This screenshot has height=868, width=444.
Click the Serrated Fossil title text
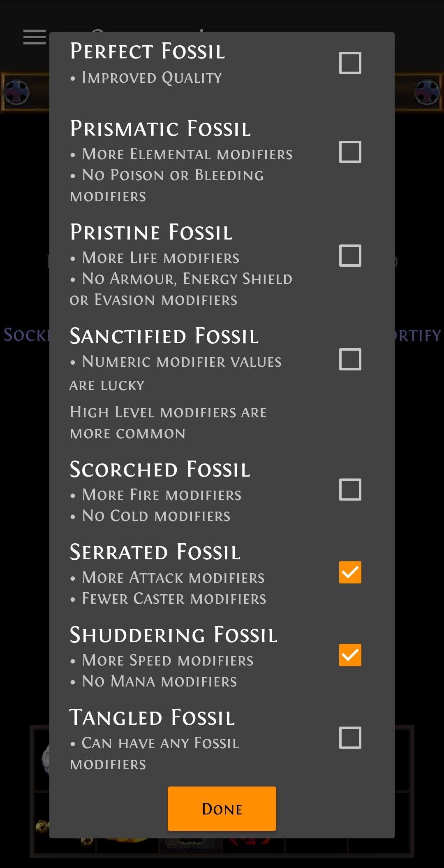pos(155,552)
